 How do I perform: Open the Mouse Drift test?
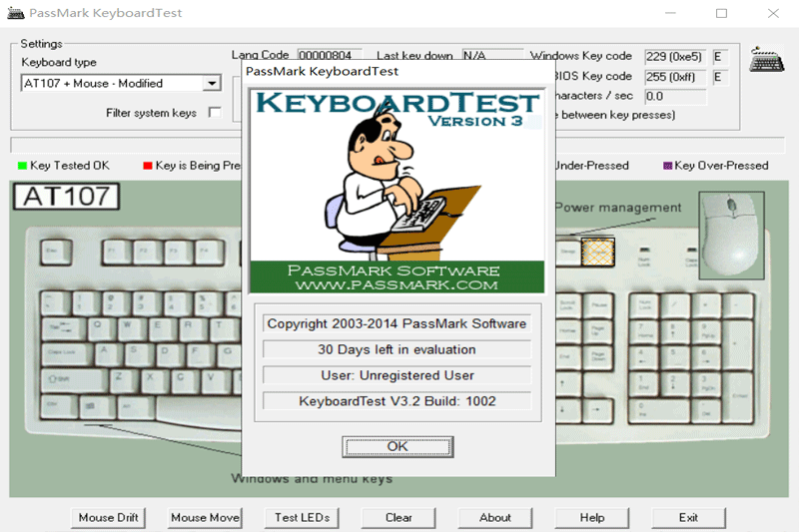(108, 518)
